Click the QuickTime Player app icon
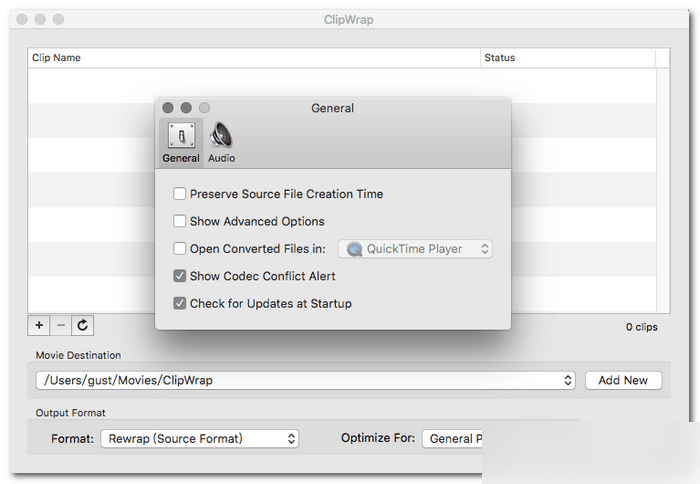The width and height of the screenshot is (700, 484). [x=355, y=249]
